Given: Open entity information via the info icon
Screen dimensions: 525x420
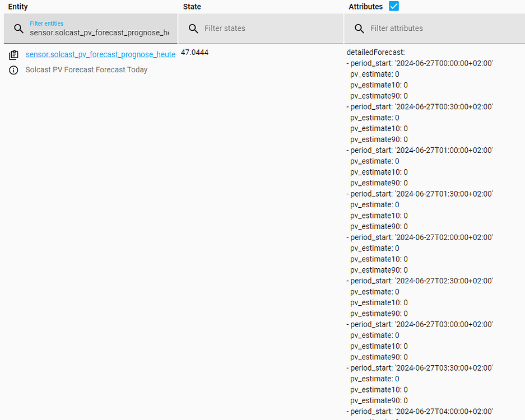Looking at the screenshot, I should point(13,70).
